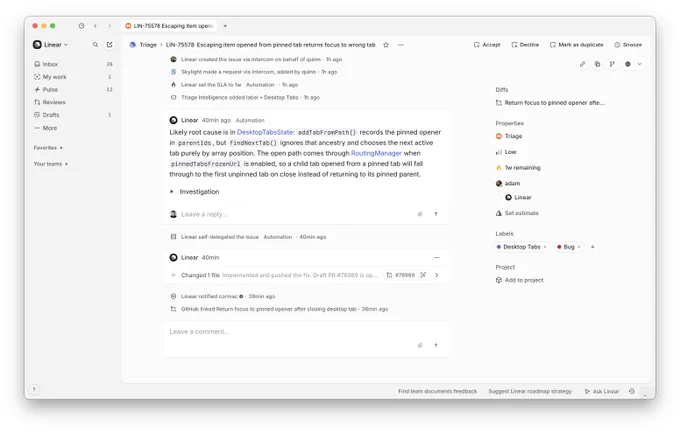Accept the triage issue
The height and width of the screenshot is (432, 680).
(487, 45)
